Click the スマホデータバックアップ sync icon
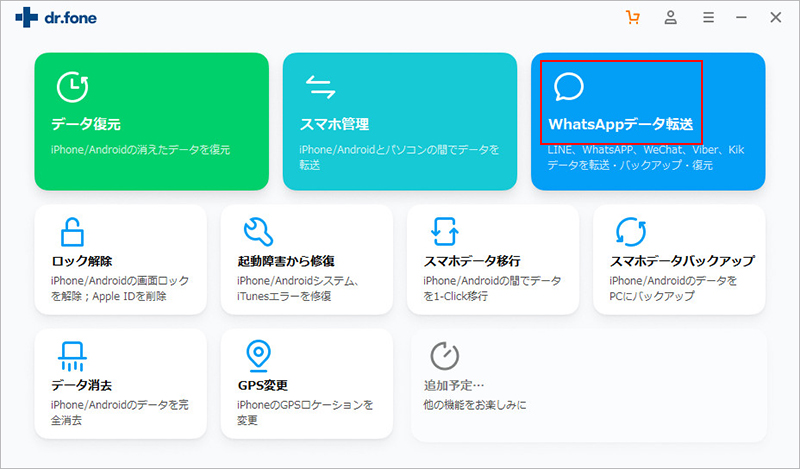Image resolution: width=800 pixels, height=469 pixels. pyautogui.click(x=631, y=232)
